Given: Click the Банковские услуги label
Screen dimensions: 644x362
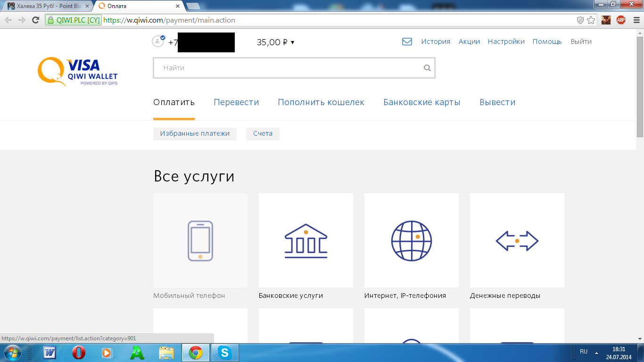Looking at the screenshot, I should click(291, 296).
